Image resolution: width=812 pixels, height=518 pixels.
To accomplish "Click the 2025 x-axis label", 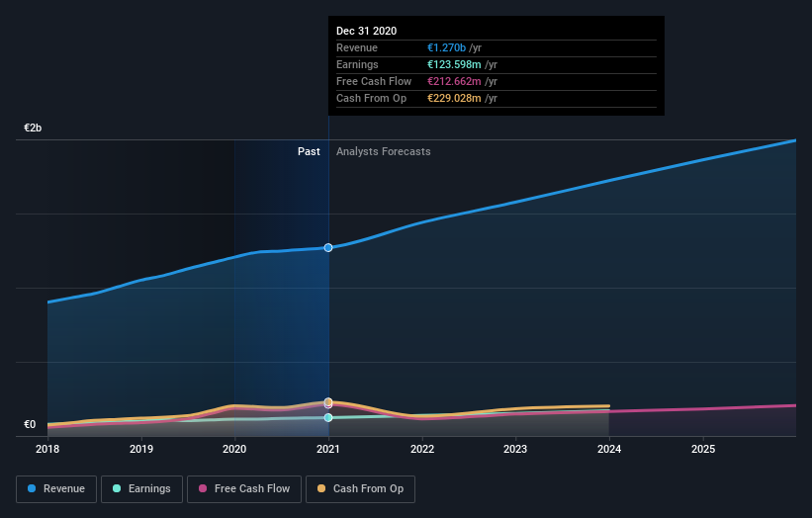I will (x=703, y=449).
